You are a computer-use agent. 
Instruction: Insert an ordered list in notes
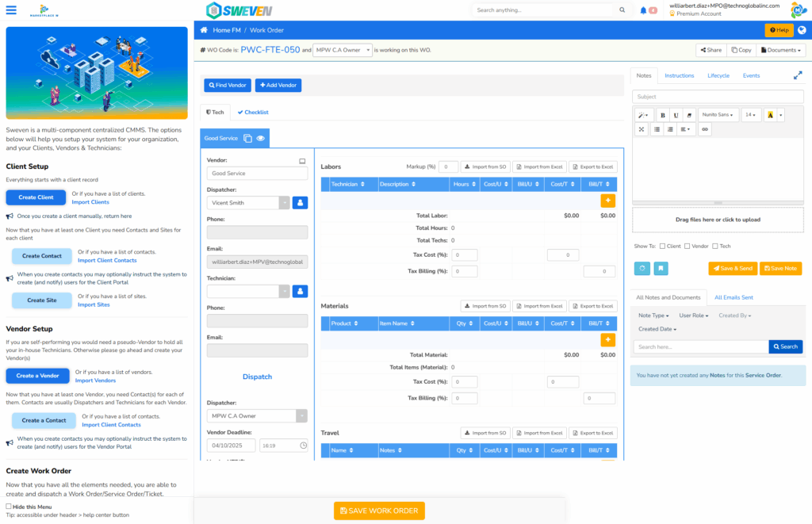tap(670, 129)
